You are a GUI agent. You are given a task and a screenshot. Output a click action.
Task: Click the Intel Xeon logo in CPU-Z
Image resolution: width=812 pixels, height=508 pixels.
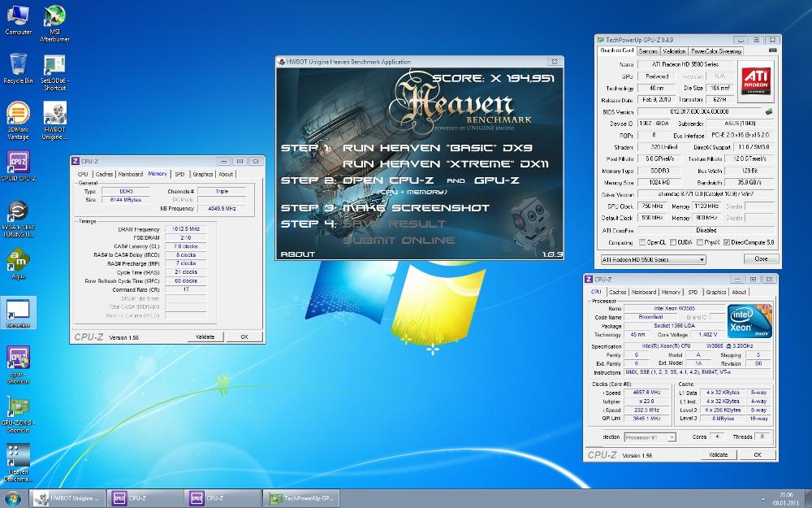749,321
